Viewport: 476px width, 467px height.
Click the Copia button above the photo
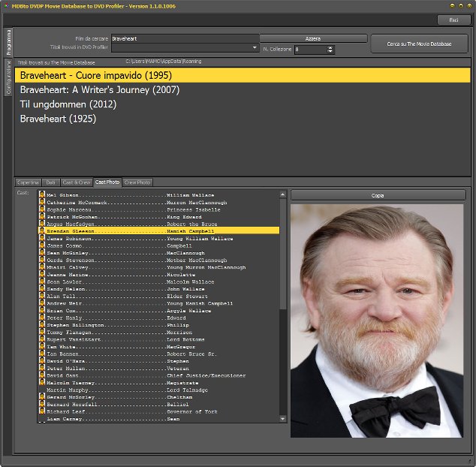[378, 195]
